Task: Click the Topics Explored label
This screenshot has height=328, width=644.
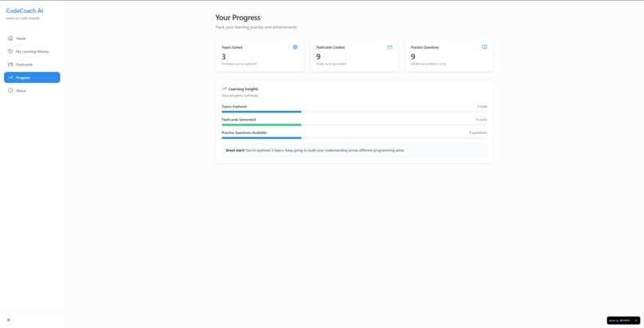Action: point(234,107)
